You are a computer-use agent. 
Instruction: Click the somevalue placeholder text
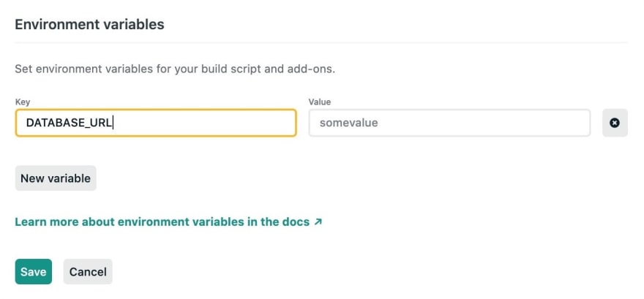[x=348, y=123]
